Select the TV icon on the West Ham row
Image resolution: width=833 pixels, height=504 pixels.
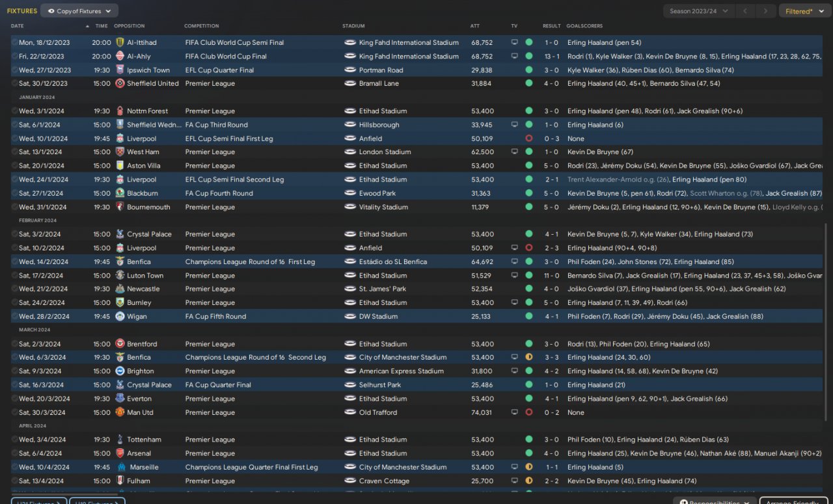(514, 152)
